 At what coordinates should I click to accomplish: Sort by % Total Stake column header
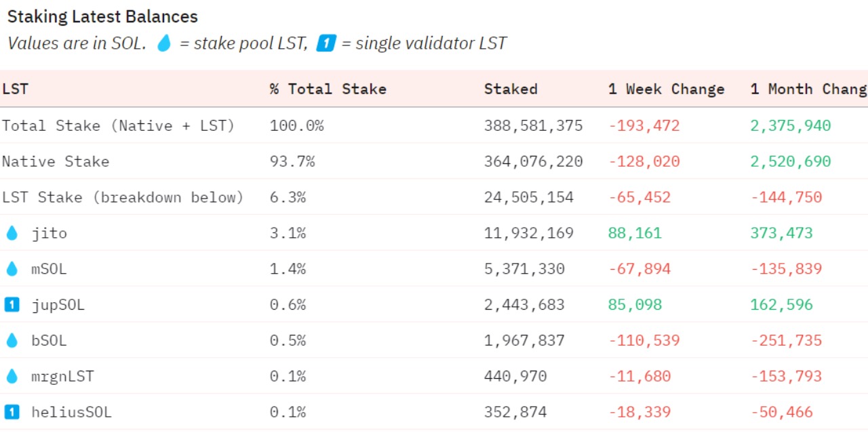pyautogui.click(x=328, y=89)
